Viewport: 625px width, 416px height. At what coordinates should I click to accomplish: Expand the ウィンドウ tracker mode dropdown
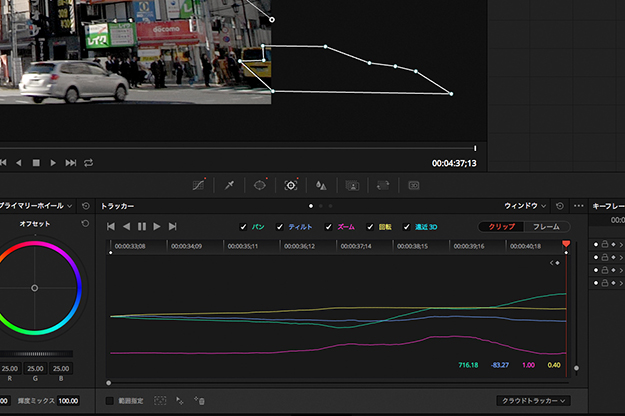click(x=526, y=205)
